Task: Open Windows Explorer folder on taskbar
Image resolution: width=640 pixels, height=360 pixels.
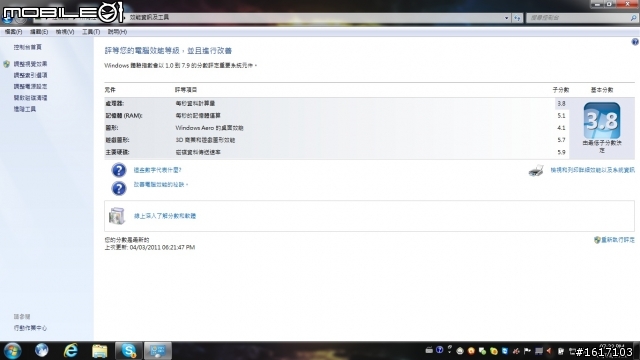Action: 100,351
